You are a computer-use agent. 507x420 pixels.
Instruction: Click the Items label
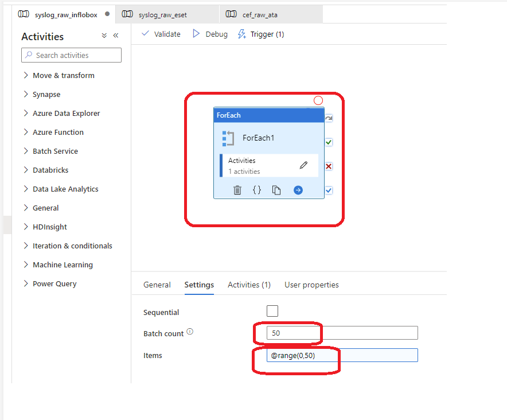click(153, 355)
